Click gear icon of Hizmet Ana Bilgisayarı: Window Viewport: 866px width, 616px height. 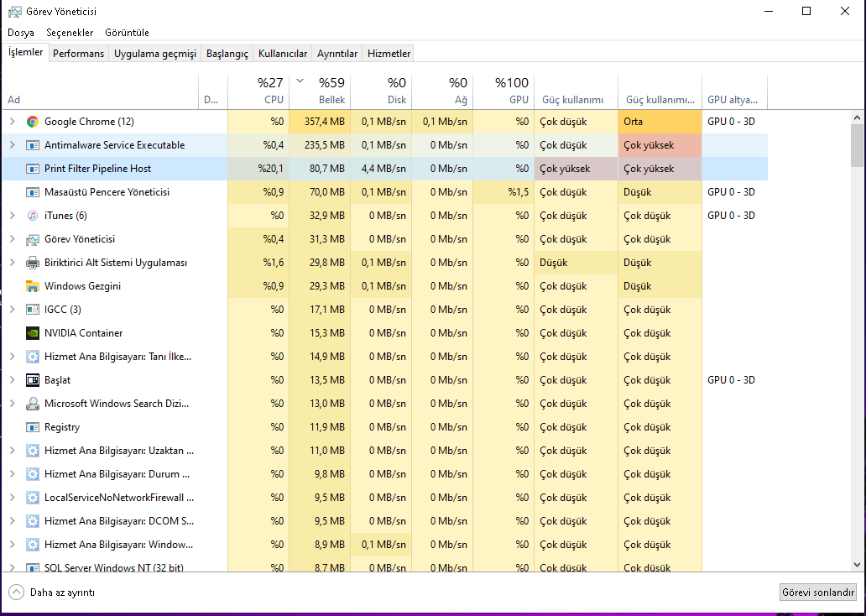pos(33,544)
